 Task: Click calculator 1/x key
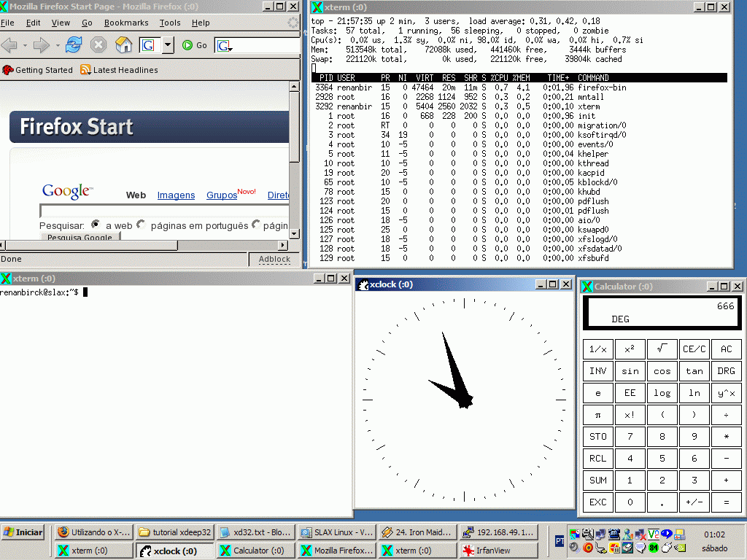click(x=598, y=349)
